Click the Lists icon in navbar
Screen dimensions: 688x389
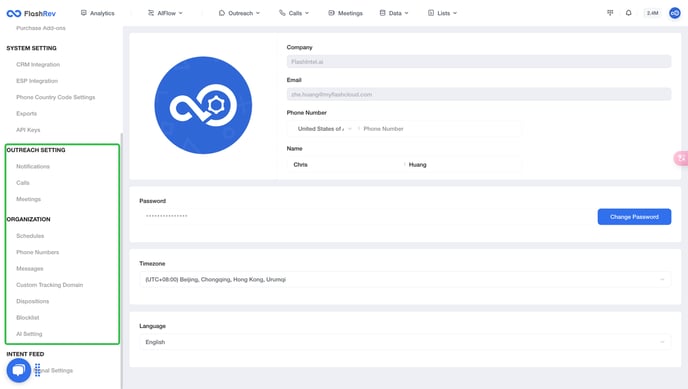click(431, 13)
